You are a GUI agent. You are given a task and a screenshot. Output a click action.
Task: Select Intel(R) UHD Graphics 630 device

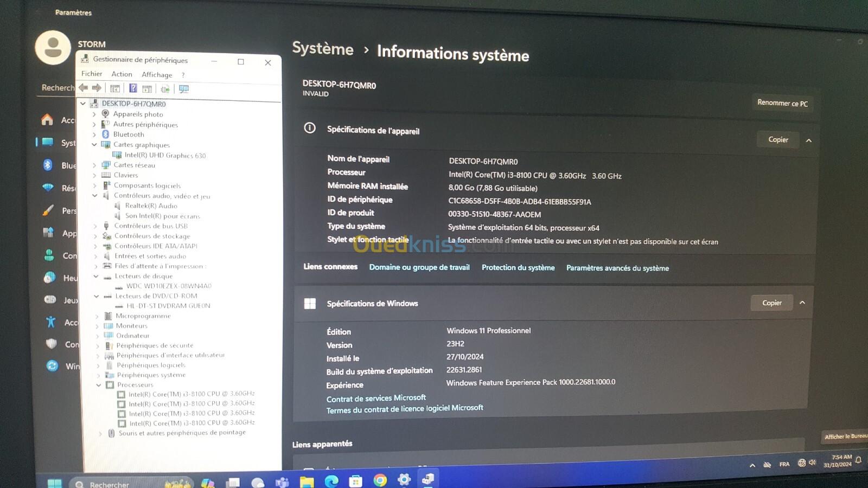click(x=165, y=156)
